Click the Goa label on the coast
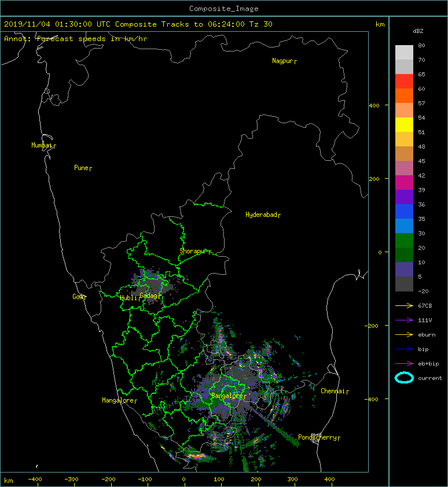Viewport: 448px width, 487px height. coord(78,297)
